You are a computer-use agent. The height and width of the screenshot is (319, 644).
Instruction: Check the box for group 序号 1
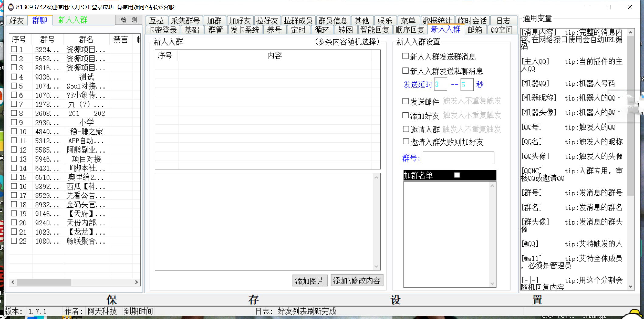tap(14, 50)
